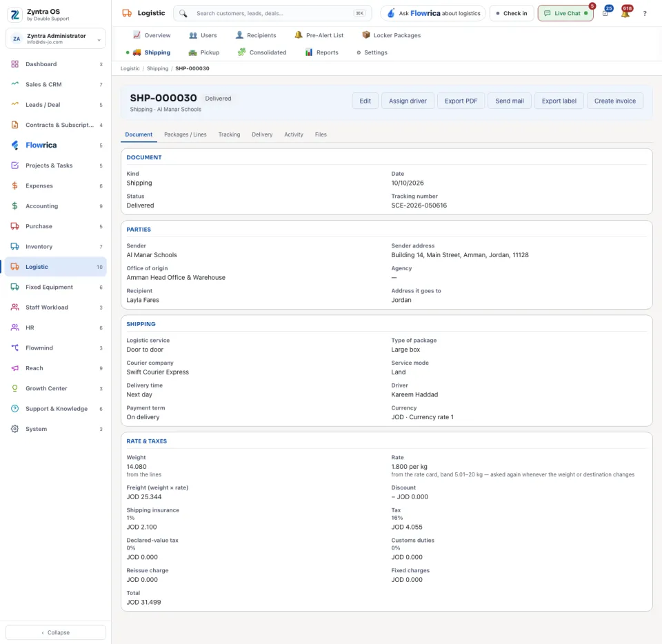Click driver name Kareem Haddad
Viewport: 662px width, 644px height.
click(414, 394)
